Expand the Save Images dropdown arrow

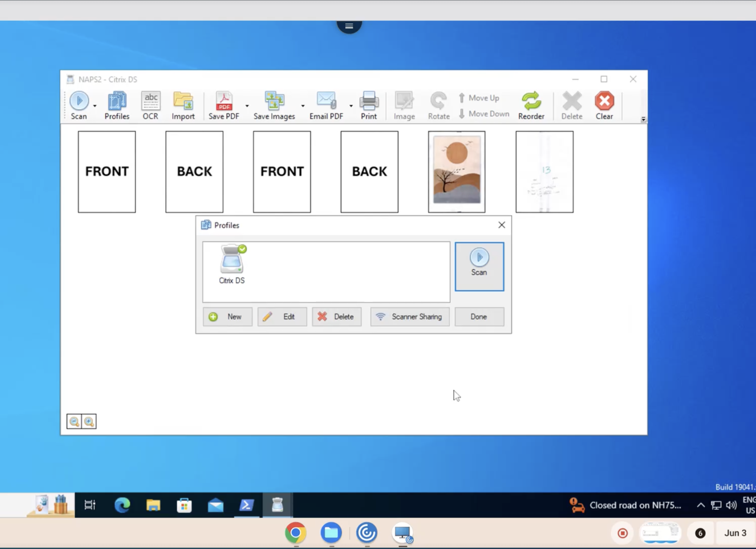tap(303, 106)
